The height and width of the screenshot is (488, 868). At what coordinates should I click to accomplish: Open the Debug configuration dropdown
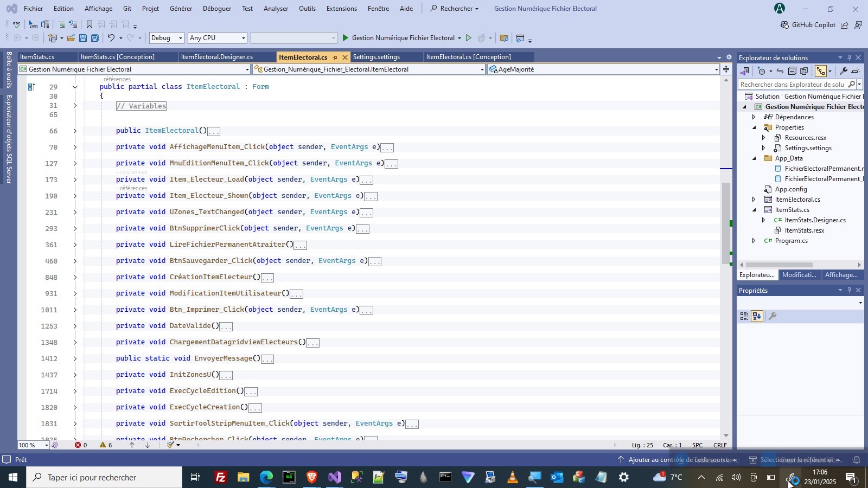point(167,38)
